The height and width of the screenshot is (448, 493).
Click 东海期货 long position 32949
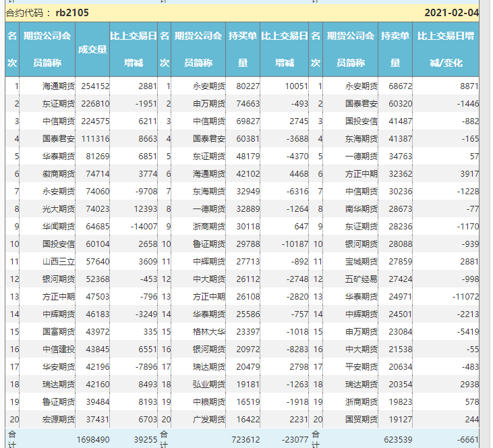click(248, 192)
